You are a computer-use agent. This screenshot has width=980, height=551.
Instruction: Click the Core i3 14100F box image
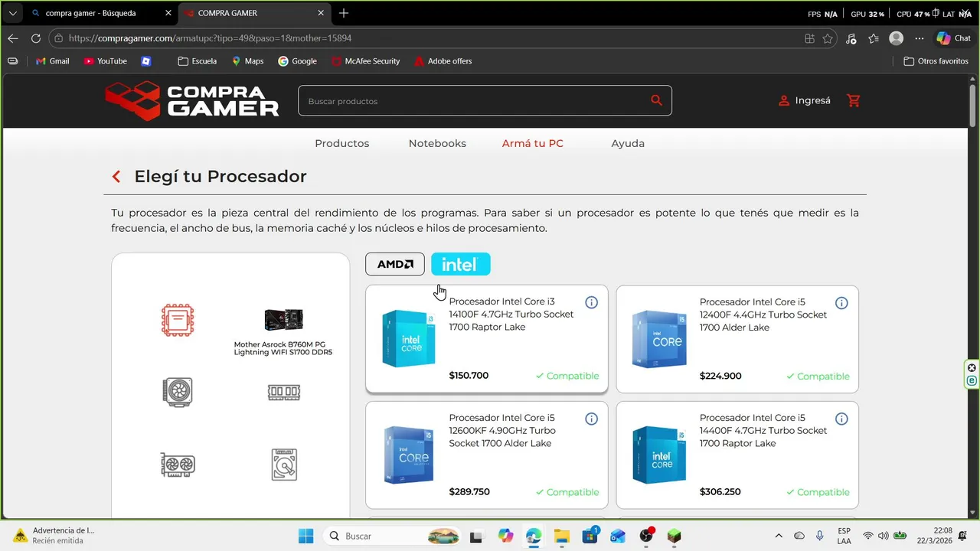tap(409, 338)
